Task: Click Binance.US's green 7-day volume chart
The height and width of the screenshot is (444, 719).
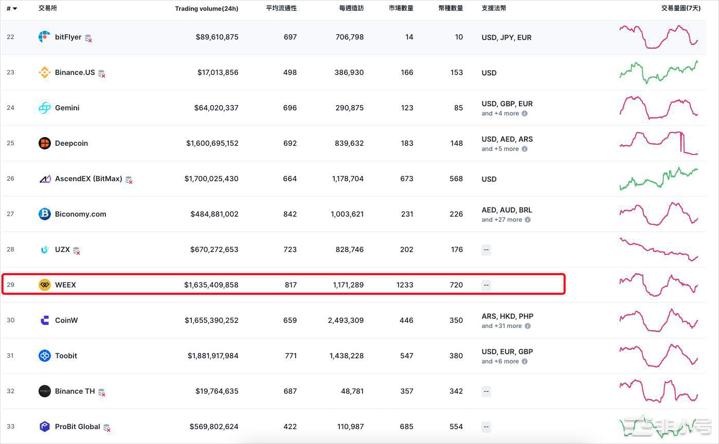Action: coord(658,72)
